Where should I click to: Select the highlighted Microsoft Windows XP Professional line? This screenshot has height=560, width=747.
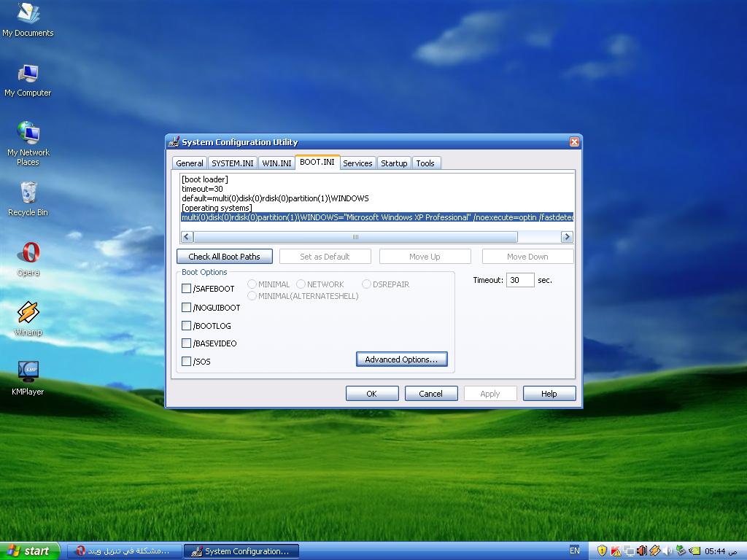click(377, 217)
